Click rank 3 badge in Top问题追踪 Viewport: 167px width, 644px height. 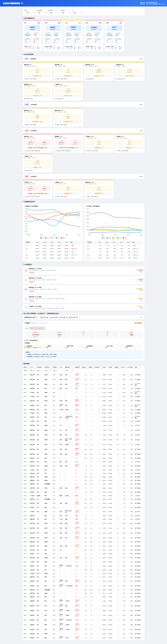coord(26,290)
